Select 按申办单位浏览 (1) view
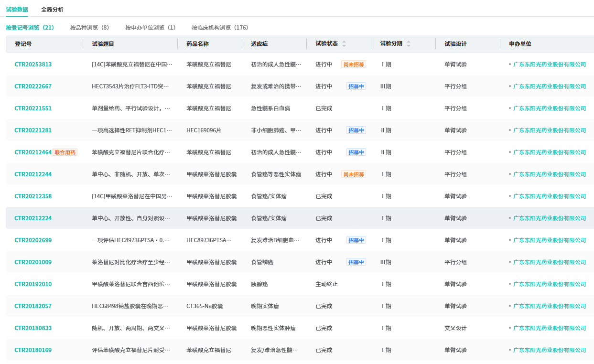The height and width of the screenshot is (364, 594). click(x=151, y=28)
